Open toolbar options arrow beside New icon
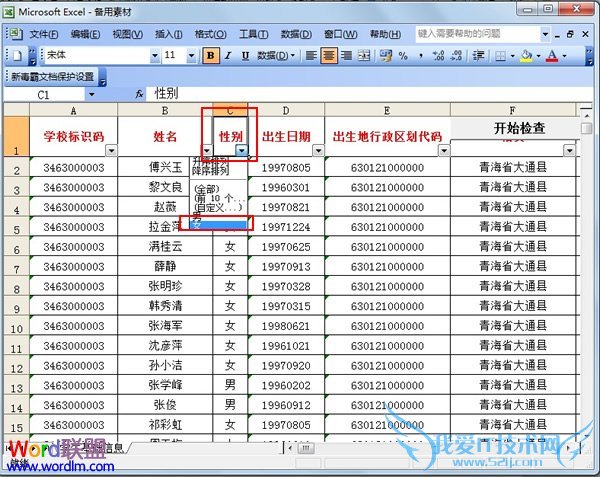The image size is (600, 477). coord(33,56)
